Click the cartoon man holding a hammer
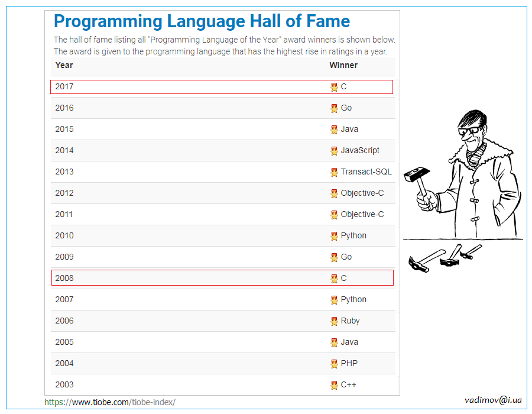The width and height of the screenshot is (532, 414). [463, 174]
